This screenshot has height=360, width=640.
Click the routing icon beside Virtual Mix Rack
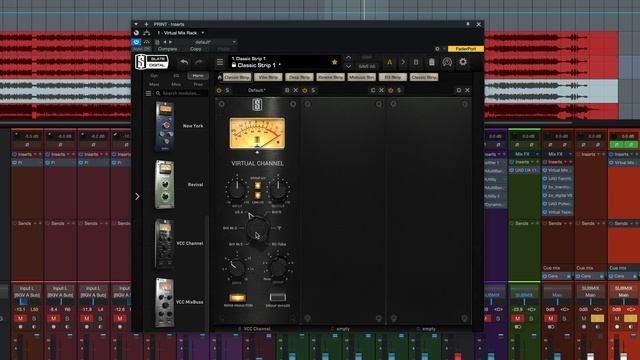pos(147,33)
